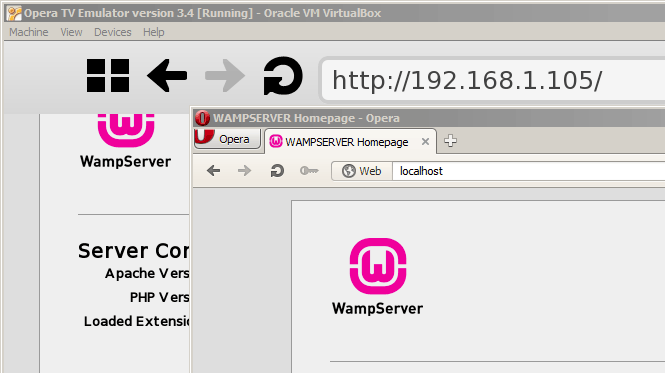665x373 pixels.
Task: Click the Server Configuration heading in Emulator
Action: (134, 251)
